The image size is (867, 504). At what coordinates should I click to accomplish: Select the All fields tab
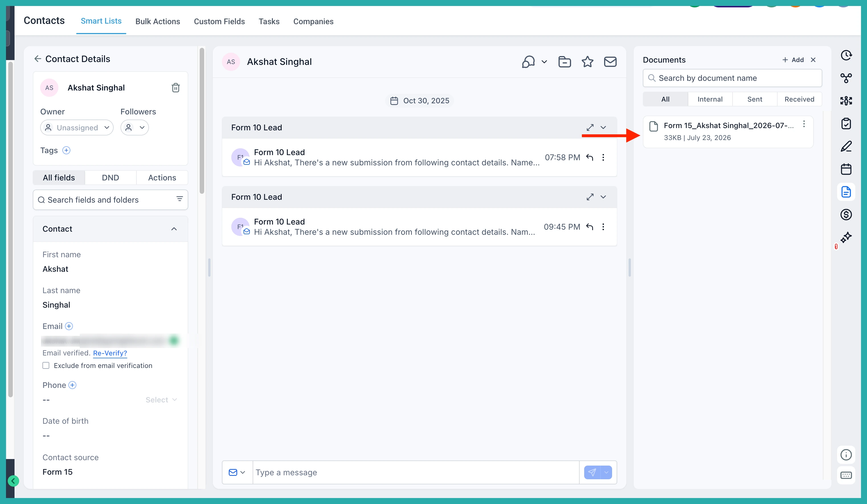[x=59, y=178]
